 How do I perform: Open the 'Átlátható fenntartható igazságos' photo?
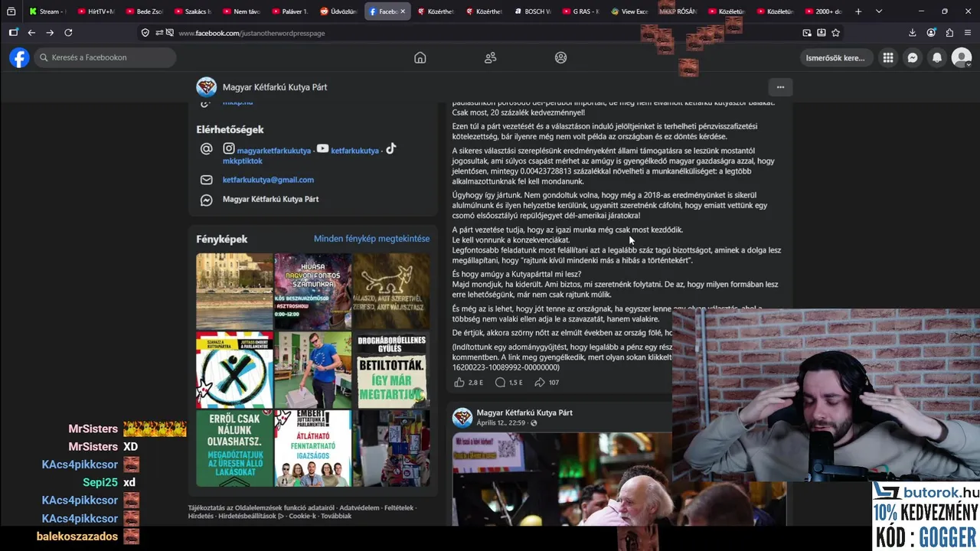[313, 448]
